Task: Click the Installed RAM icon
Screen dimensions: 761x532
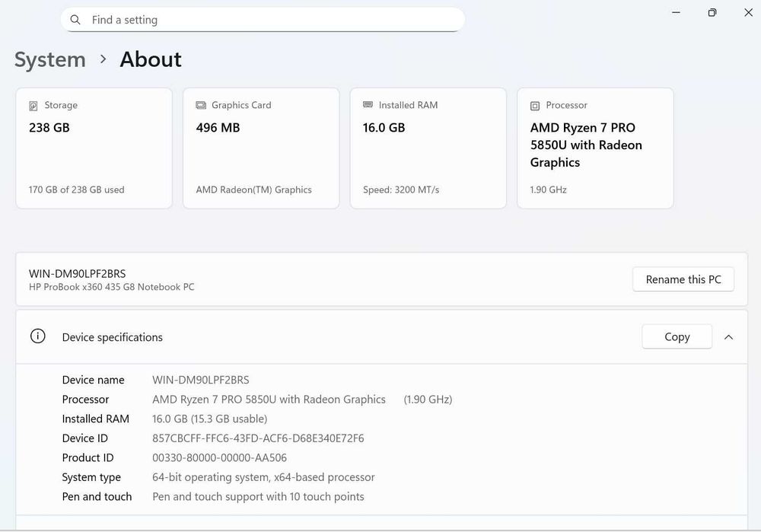Action: point(368,105)
